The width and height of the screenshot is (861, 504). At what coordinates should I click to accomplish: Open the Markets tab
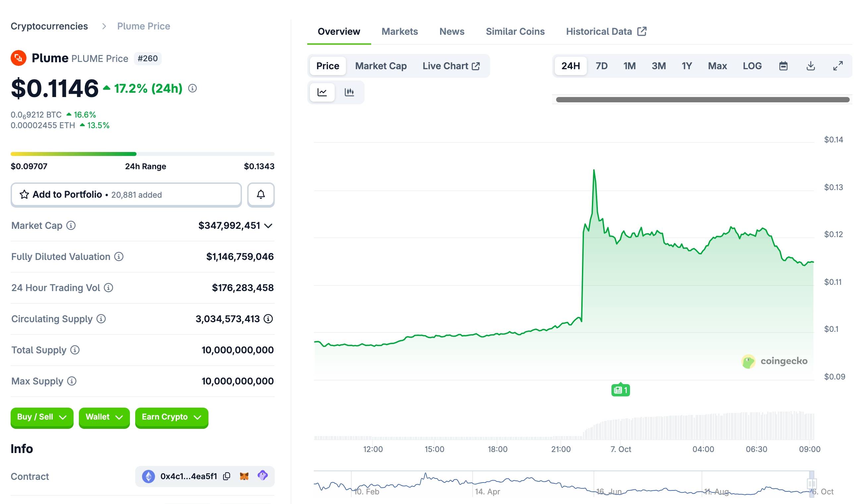(399, 31)
